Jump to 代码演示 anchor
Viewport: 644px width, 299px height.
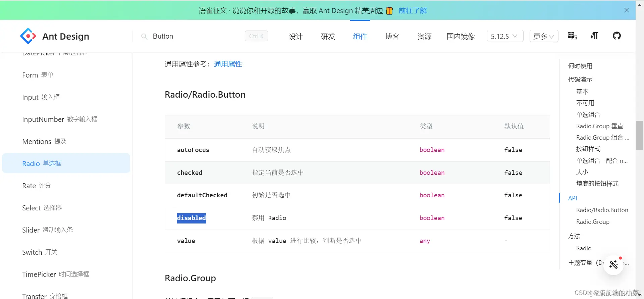[x=580, y=80]
